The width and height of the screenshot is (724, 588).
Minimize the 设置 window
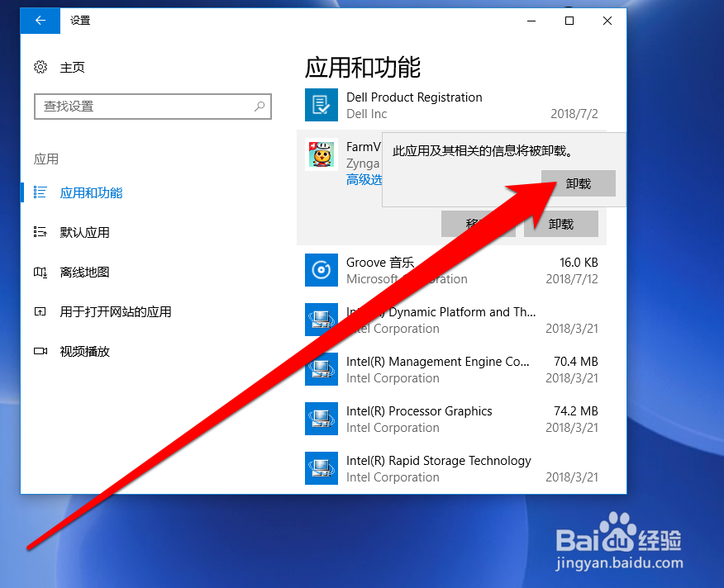(x=531, y=21)
